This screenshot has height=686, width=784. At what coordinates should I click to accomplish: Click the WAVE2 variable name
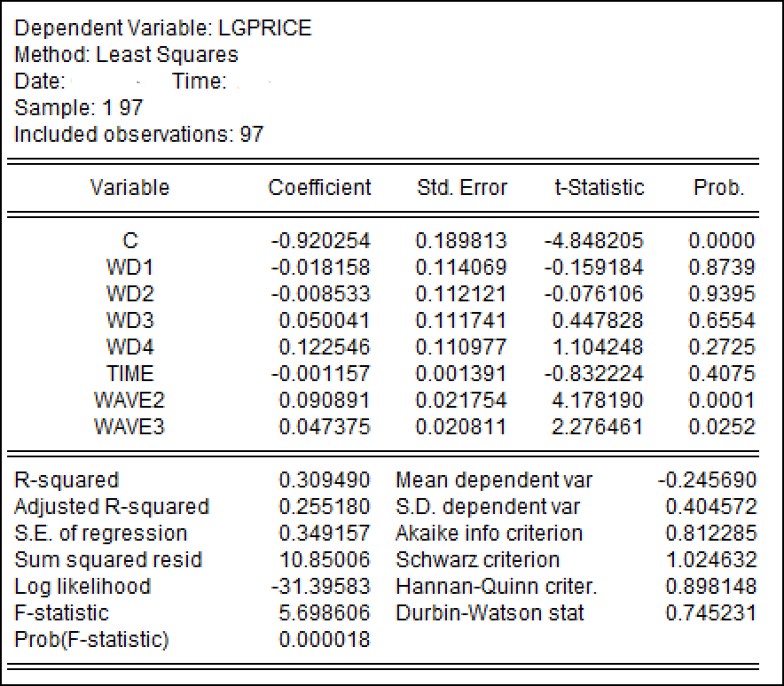tap(129, 400)
